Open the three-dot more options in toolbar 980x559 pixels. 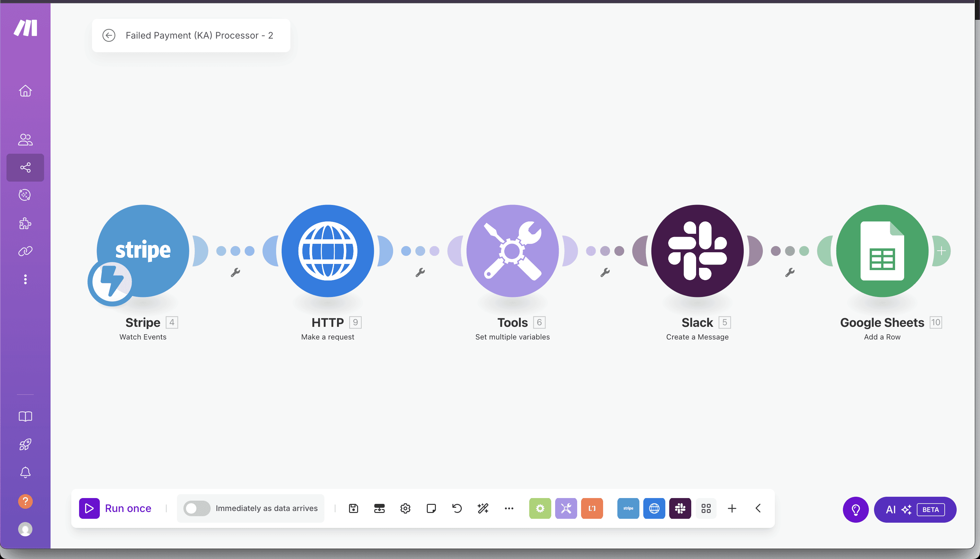pos(509,508)
